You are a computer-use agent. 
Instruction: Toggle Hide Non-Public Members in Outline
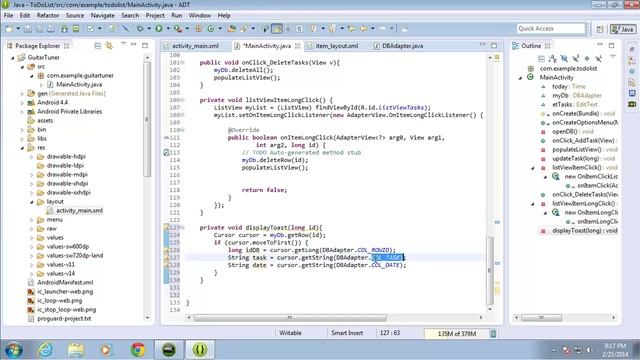point(587,59)
